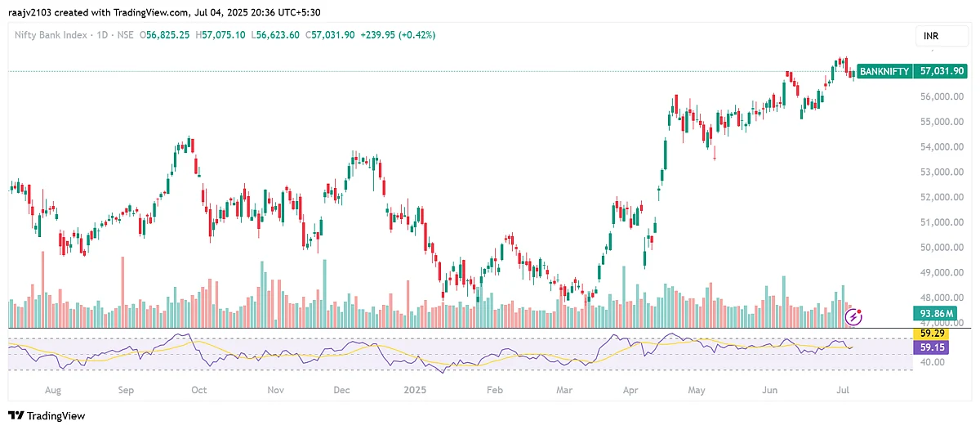
Task: Click the 52,000.00 price axis label
Action: click(x=940, y=197)
